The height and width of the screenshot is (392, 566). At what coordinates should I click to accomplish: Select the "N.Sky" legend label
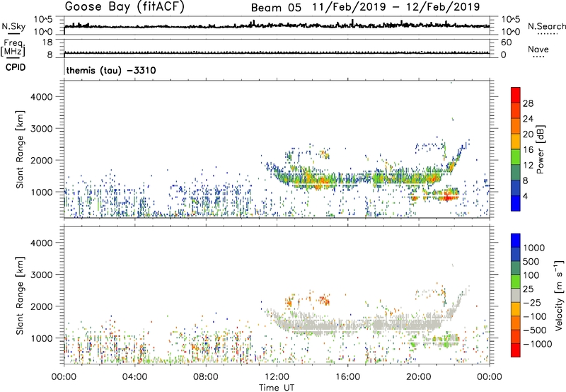pos(13,26)
